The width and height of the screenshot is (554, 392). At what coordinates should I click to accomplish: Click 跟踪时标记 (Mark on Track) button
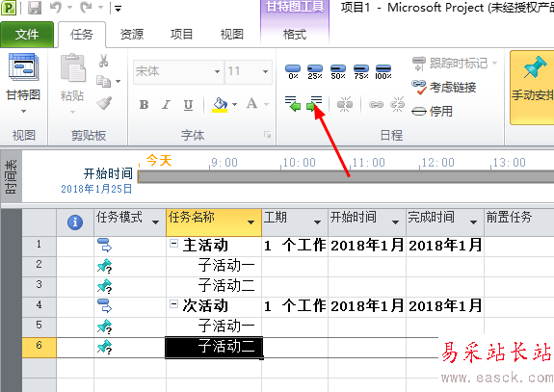(455, 64)
